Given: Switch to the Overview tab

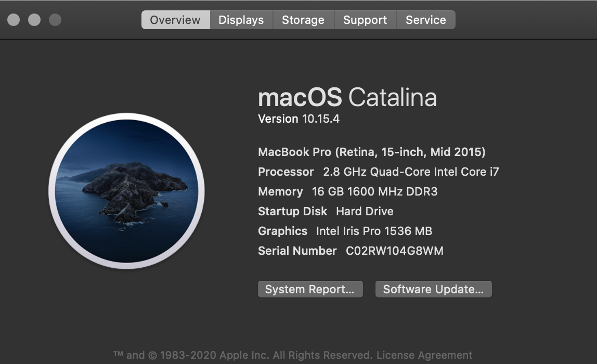Looking at the screenshot, I should [175, 20].
